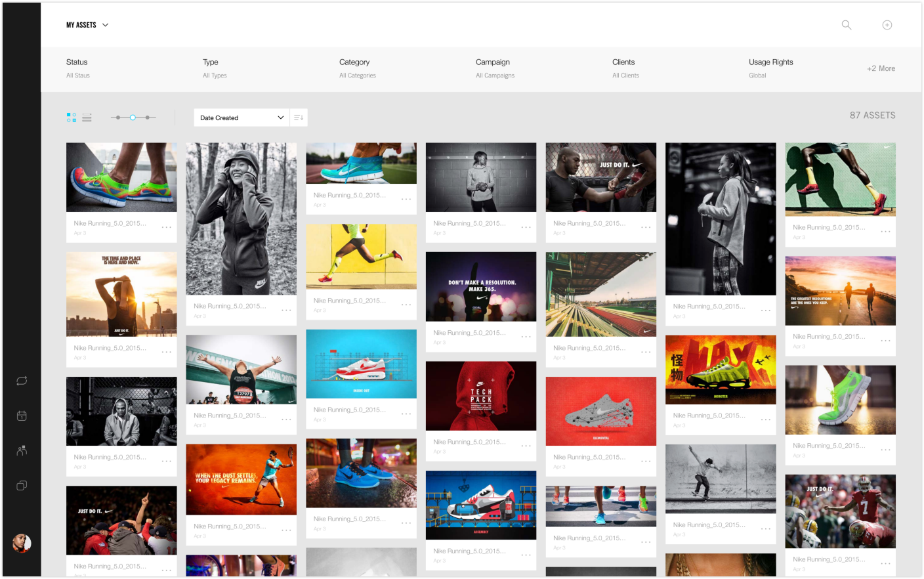Toggle sort order icon beside Date Created
The height and width of the screenshot is (579, 924).
click(299, 118)
